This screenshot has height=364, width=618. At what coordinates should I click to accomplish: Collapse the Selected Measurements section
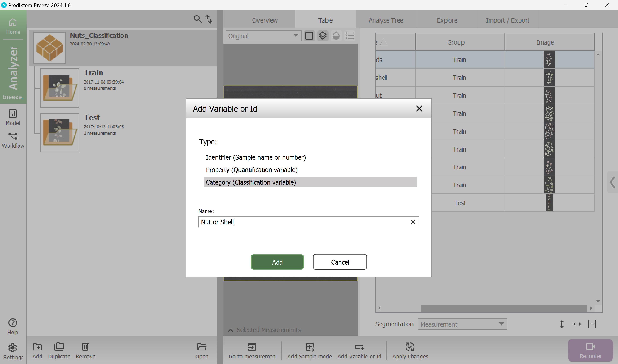[230, 330]
